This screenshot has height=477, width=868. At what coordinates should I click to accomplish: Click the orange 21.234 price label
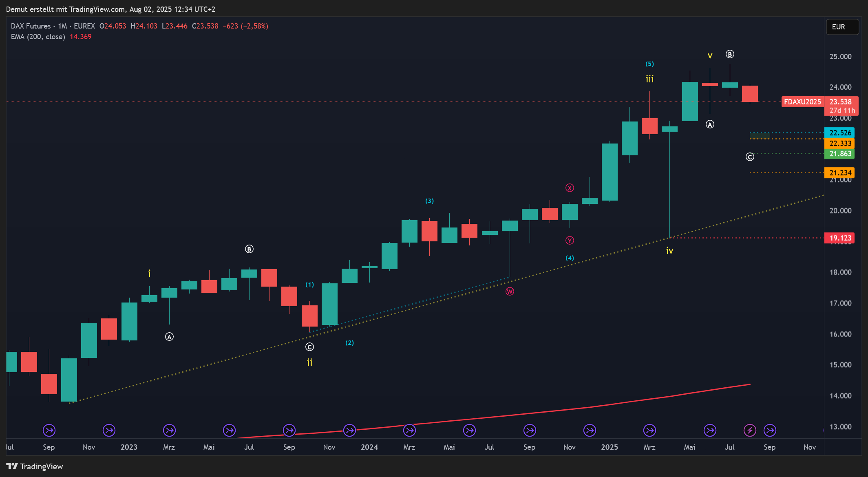click(x=840, y=173)
